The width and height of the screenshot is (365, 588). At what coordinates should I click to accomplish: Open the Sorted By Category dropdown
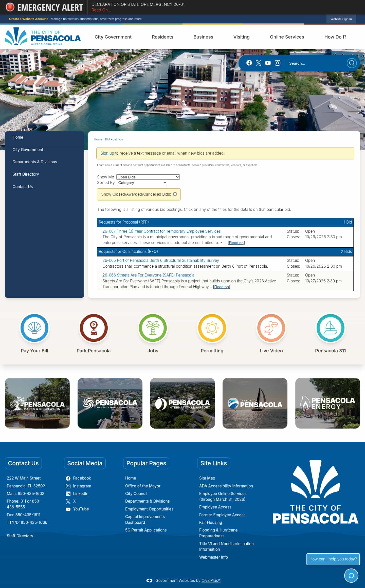(142, 183)
